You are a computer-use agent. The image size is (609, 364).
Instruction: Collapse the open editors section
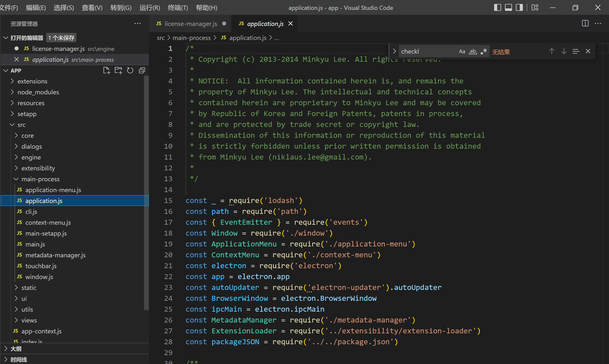click(6, 38)
